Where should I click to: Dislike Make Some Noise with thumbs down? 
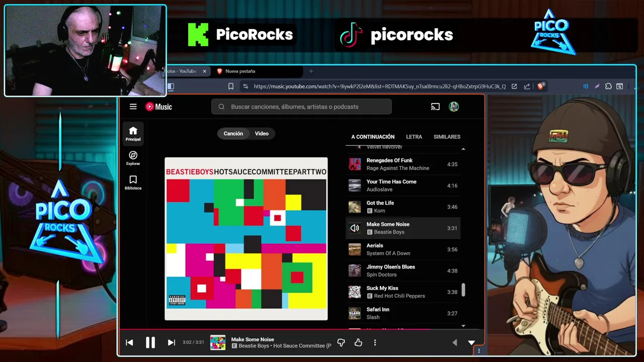[341, 342]
